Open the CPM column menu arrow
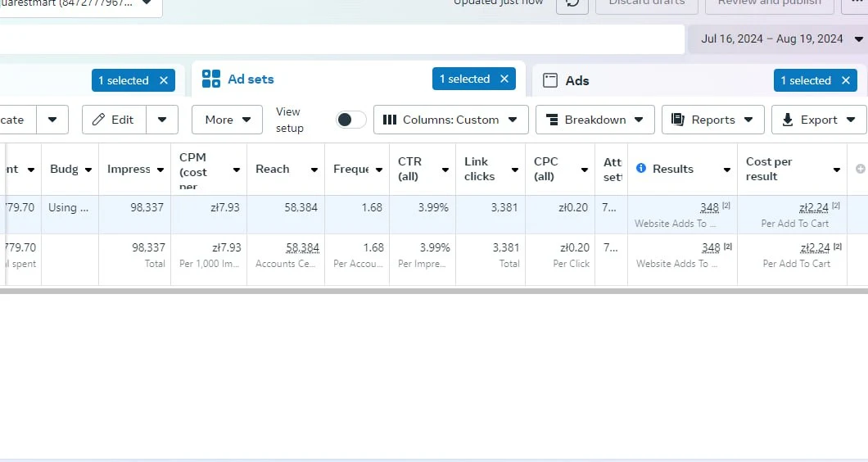 (x=237, y=170)
